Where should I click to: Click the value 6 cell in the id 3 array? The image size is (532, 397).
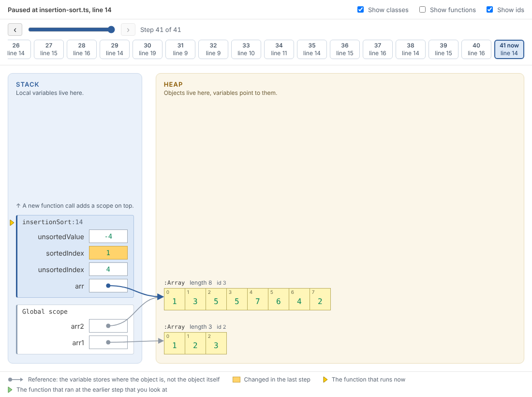pyautogui.click(x=279, y=299)
